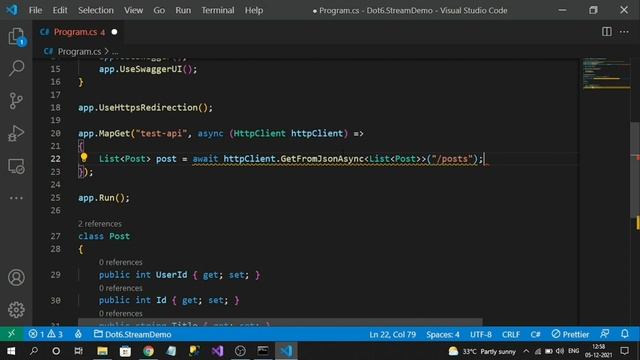
Task: Click line number 25 in gutter
Action: tap(55, 198)
